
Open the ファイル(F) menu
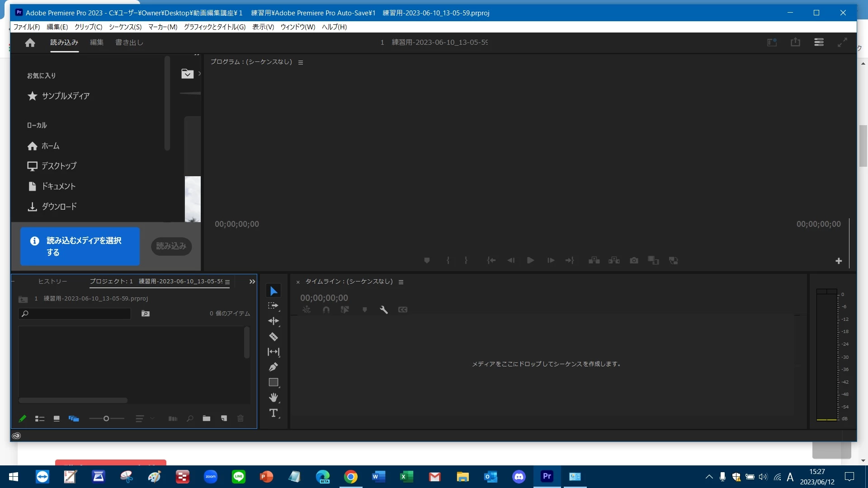click(27, 27)
